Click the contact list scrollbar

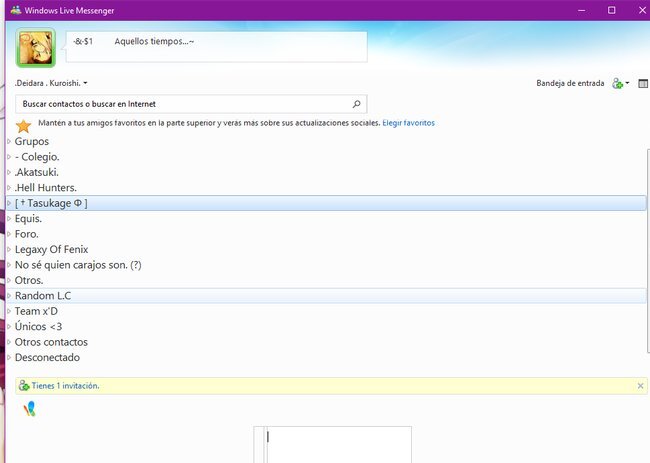648,251
